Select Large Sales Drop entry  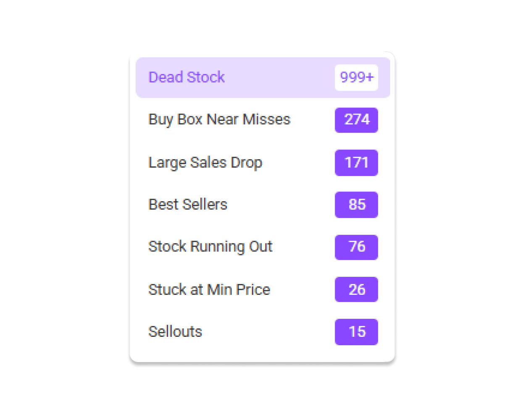tap(263, 163)
